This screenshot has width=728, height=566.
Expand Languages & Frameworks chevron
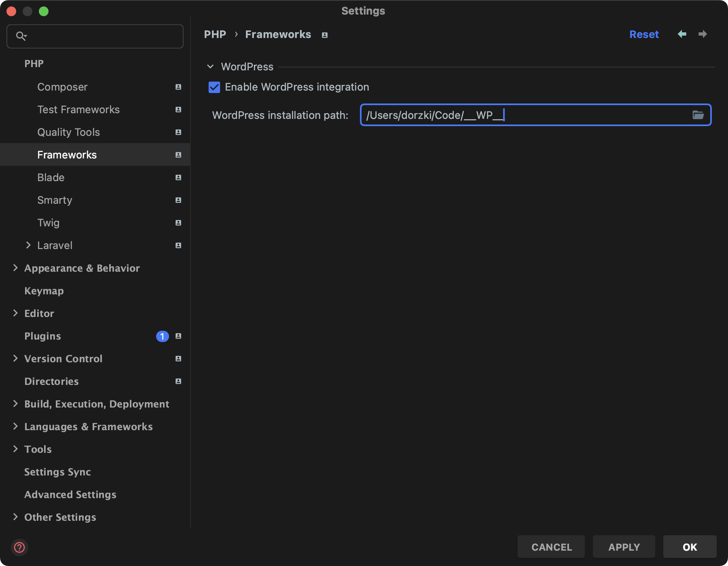point(15,426)
